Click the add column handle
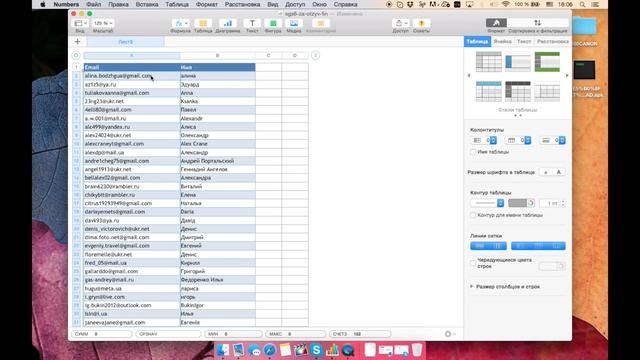This screenshot has height=360, width=640. point(316,55)
